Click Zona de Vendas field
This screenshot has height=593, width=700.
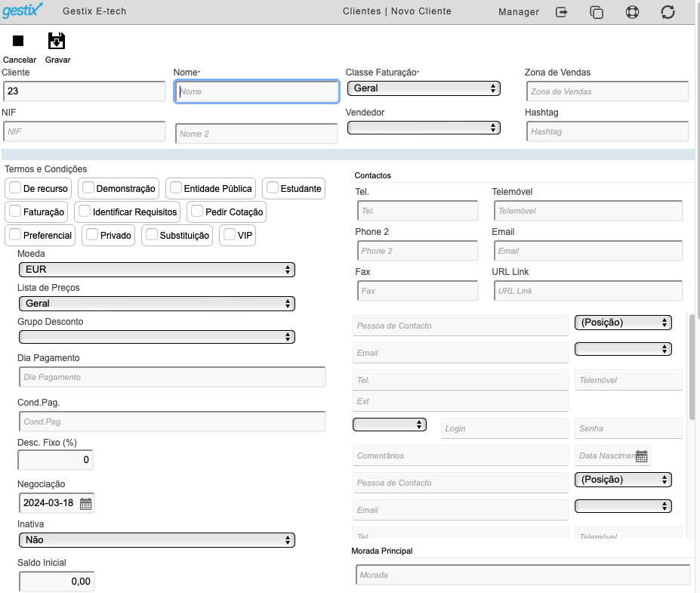point(608,91)
